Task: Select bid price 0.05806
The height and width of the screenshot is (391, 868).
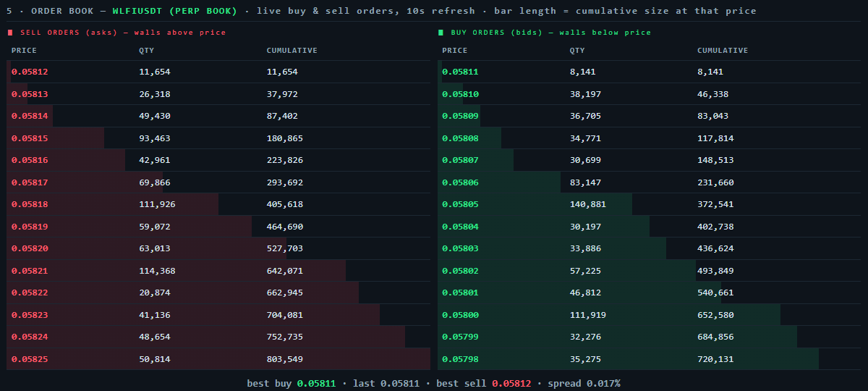Action: pyautogui.click(x=460, y=182)
